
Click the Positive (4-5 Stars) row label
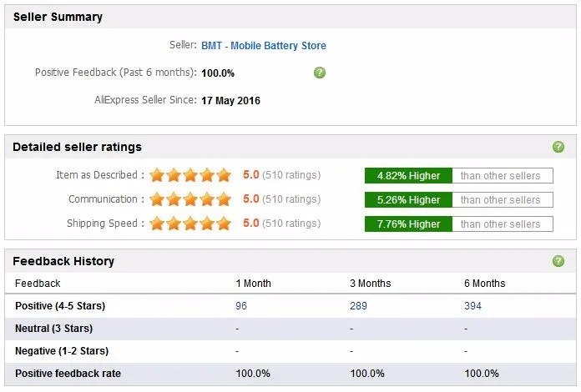[x=60, y=306]
